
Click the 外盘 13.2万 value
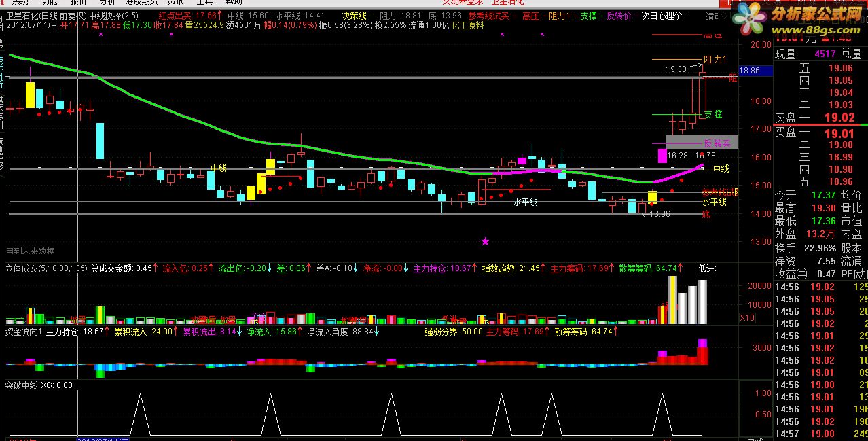click(821, 234)
